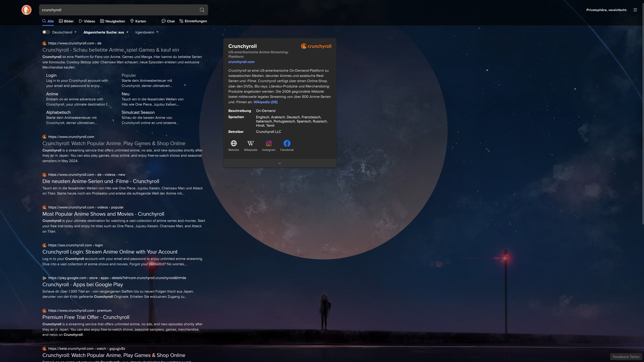644x362 pixels.
Task: Click the play.google.com result URL
Action: pyautogui.click(x=117, y=278)
